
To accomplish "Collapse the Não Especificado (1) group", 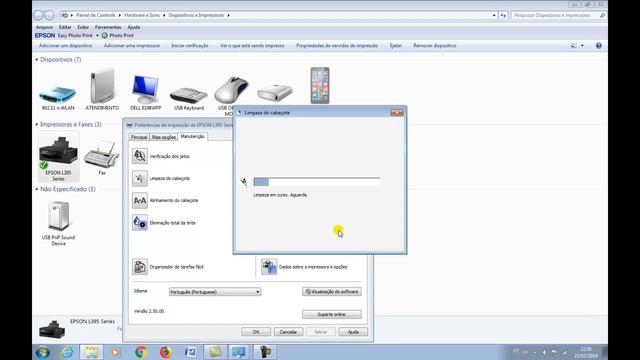I will click(37, 189).
